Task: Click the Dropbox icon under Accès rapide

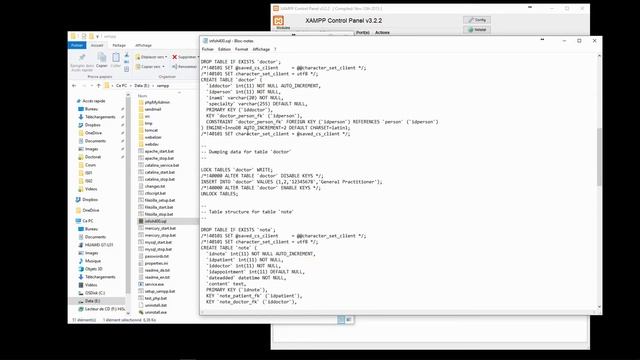Action: click(81, 125)
